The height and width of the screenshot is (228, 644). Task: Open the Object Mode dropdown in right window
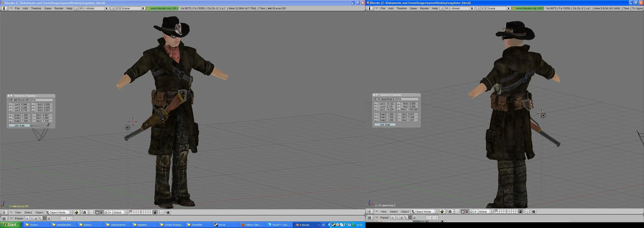click(x=424, y=212)
